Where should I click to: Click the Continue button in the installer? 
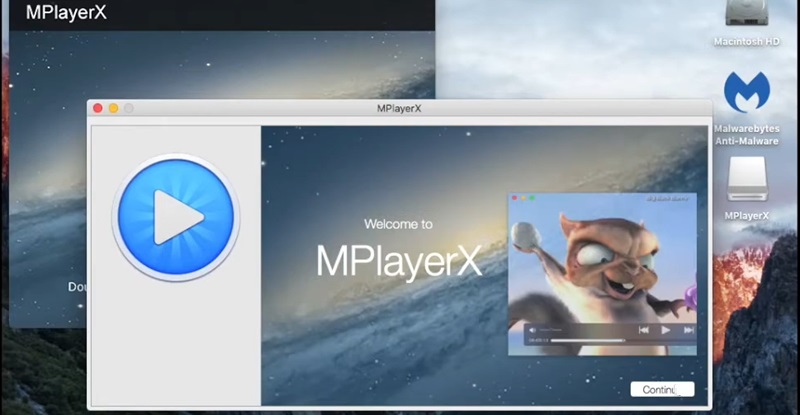click(x=662, y=389)
